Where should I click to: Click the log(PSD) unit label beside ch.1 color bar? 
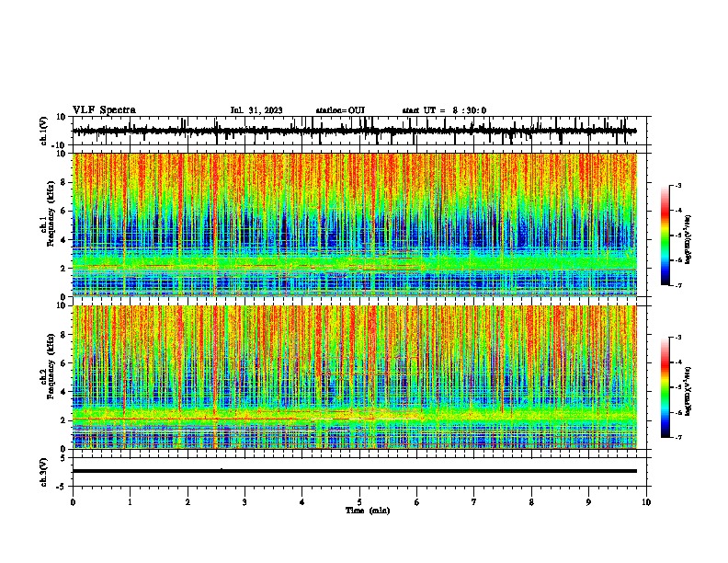(x=688, y=239)
